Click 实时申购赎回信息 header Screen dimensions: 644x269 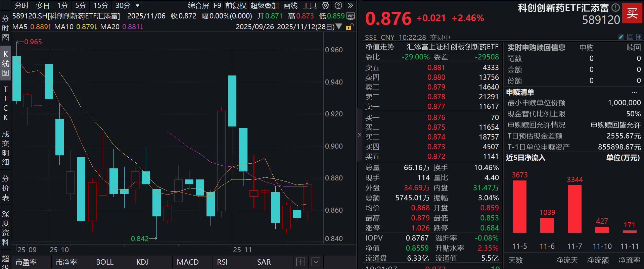(x=536, y=47)
